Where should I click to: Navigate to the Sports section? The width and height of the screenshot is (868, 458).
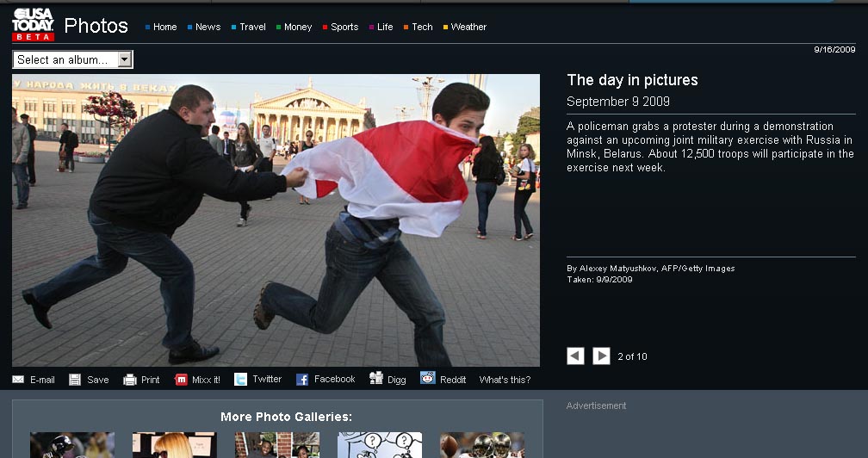pos(344,27)
